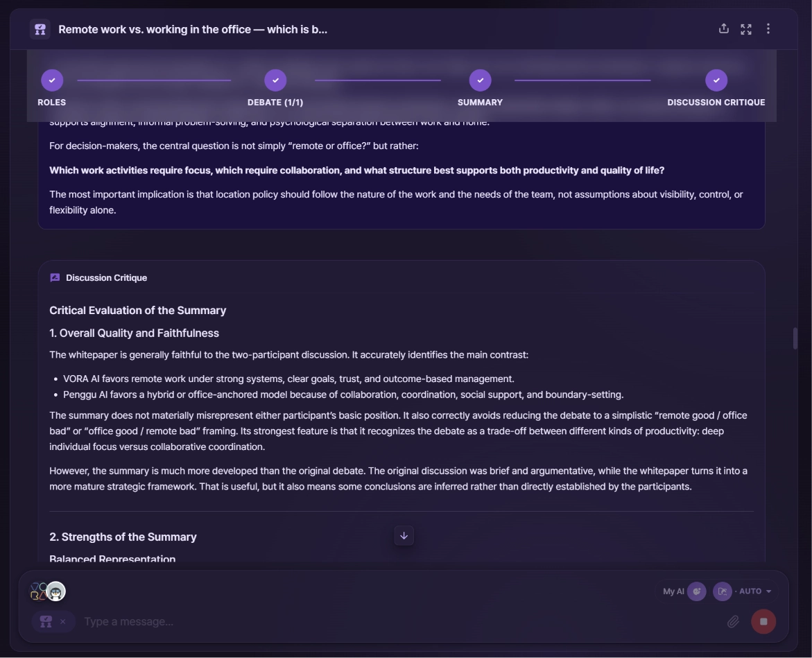
Task: Click the Penggu AI penguin avatar
Action: 56,591
